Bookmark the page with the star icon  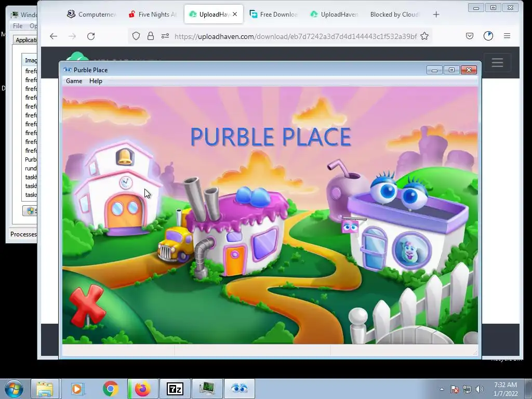click(424, 36)
